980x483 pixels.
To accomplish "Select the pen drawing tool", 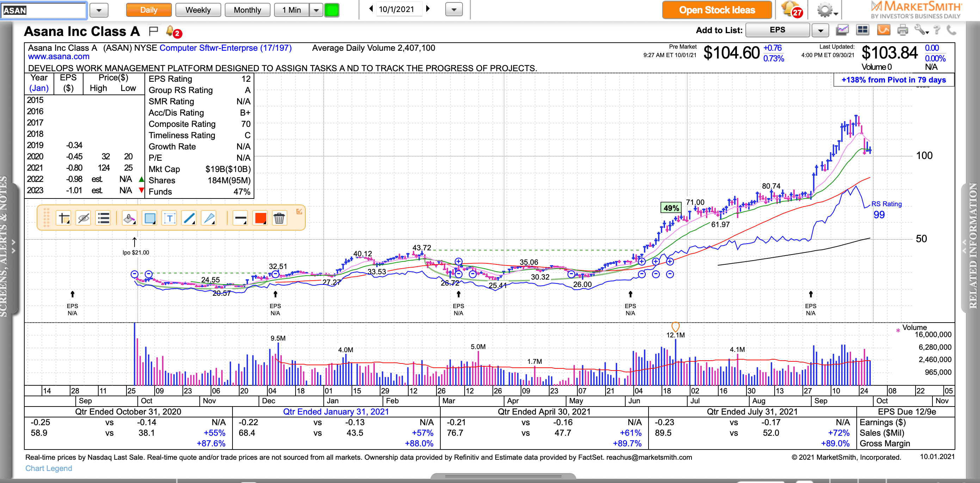I will 209,218.
